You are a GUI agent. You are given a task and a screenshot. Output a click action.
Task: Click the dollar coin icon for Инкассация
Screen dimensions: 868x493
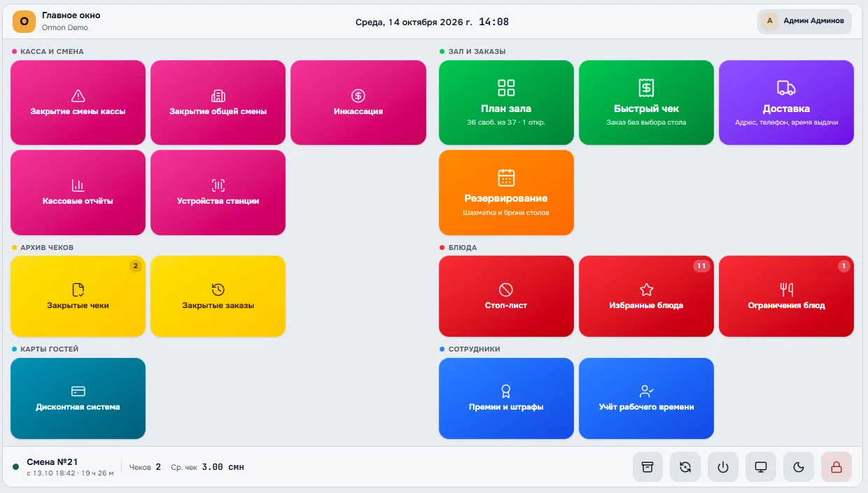tap(358, 95)
